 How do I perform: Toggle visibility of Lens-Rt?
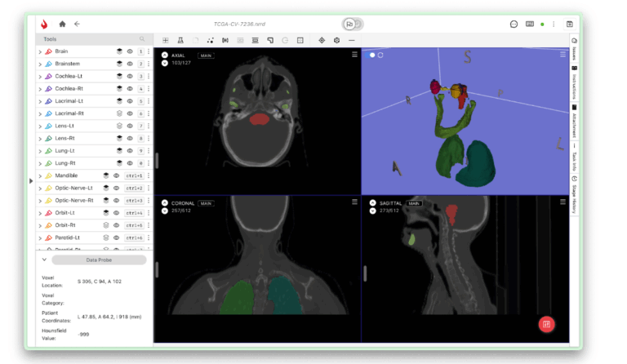point(130,138)
